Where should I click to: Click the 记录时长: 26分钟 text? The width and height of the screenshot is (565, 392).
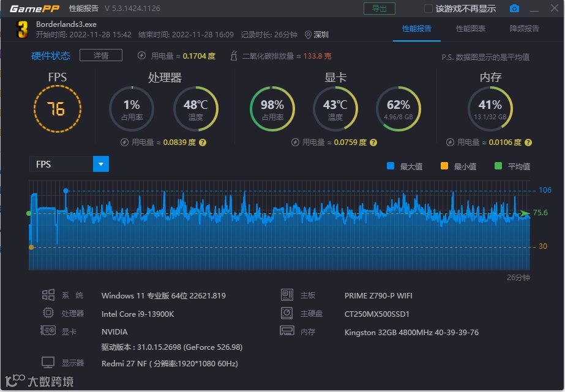coord(269,35)
